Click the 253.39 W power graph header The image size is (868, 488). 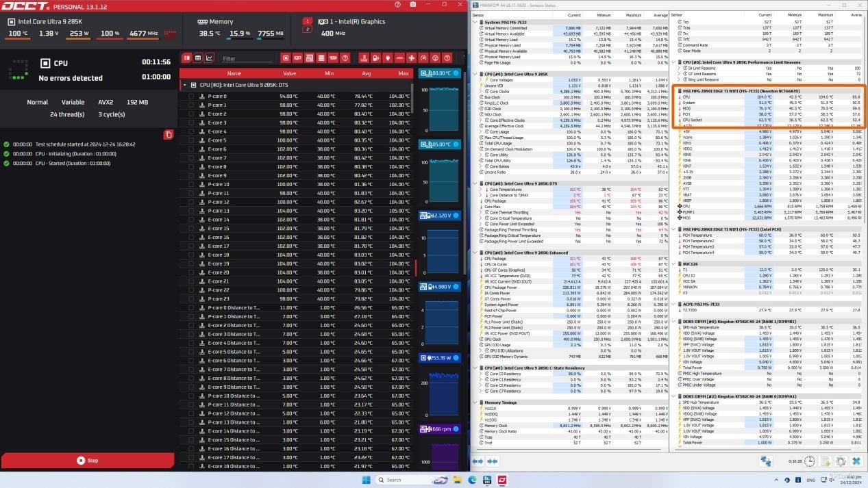click(x=440, y=358)
